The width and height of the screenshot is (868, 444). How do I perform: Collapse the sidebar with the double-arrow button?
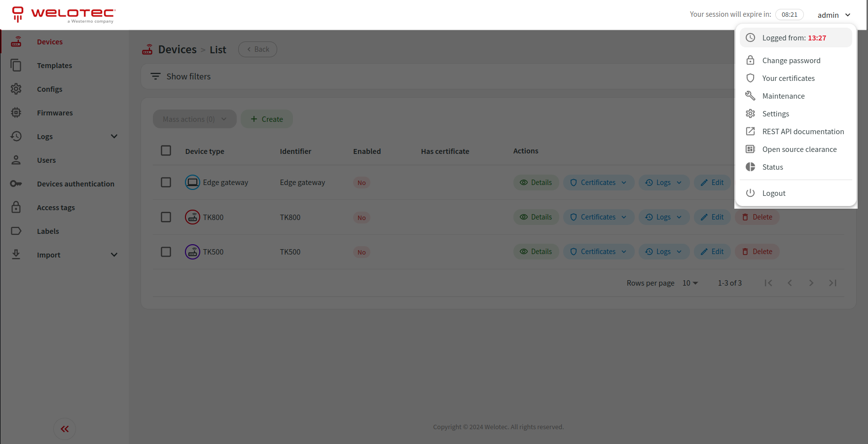coord(64,429)
